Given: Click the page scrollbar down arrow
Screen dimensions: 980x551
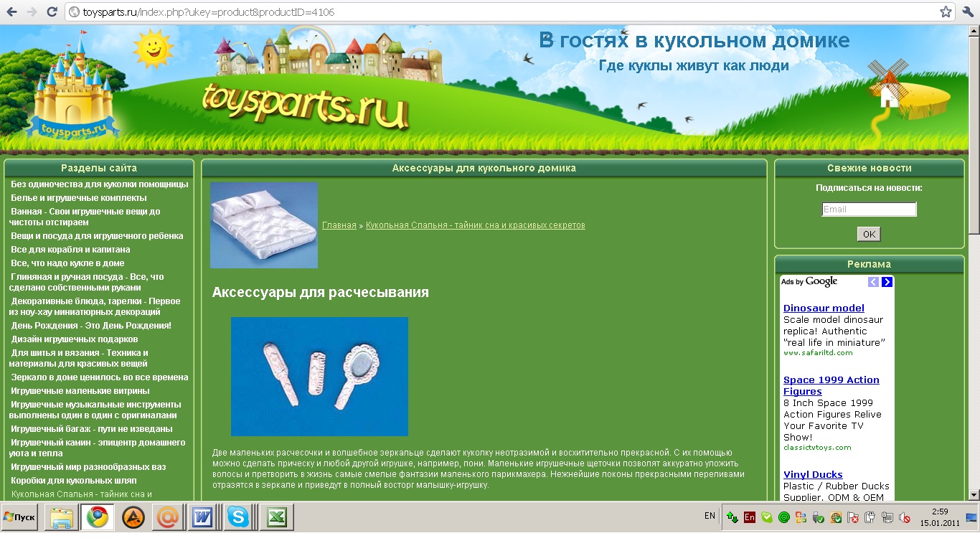Looking at the screenshot, I should tap(974, 494).
